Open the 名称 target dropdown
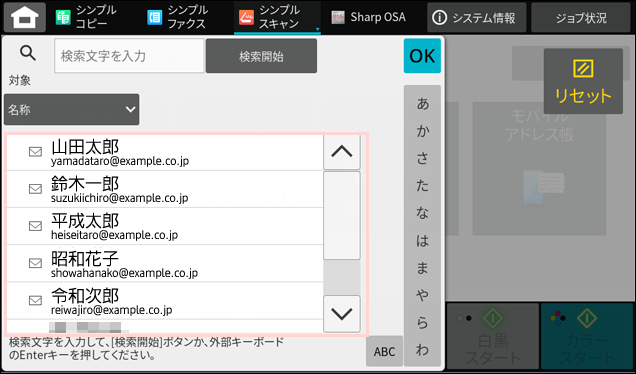The width and height of the screenshot is (636, 374). [x=72, y=110]
